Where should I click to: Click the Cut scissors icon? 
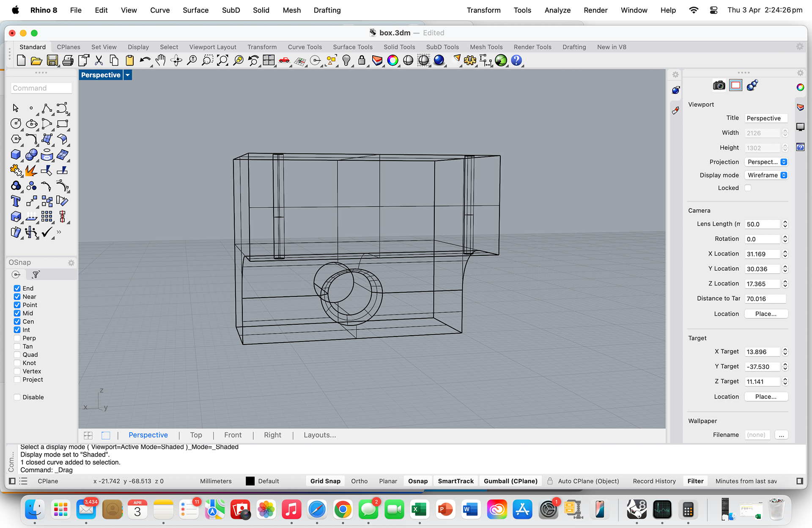[x=99, y=60]
